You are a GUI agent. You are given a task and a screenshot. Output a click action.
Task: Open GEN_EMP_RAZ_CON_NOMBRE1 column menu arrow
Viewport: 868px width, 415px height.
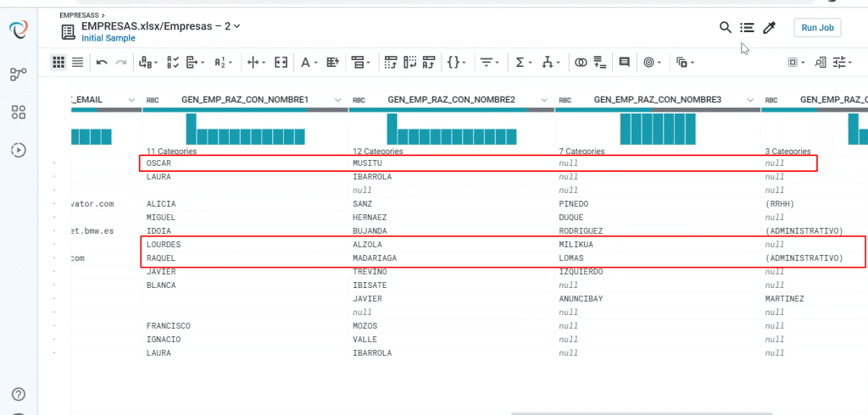[x=337, y=100]
